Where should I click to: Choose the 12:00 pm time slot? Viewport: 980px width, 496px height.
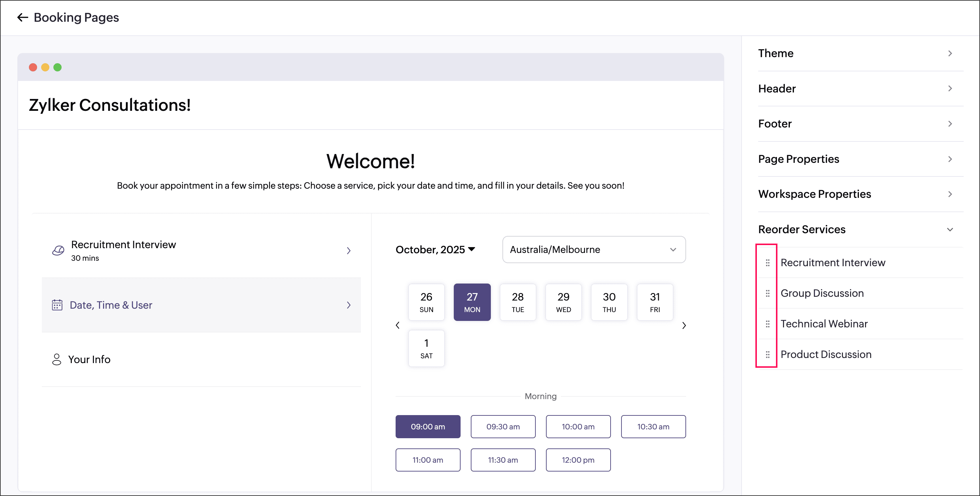coord(578,460)
